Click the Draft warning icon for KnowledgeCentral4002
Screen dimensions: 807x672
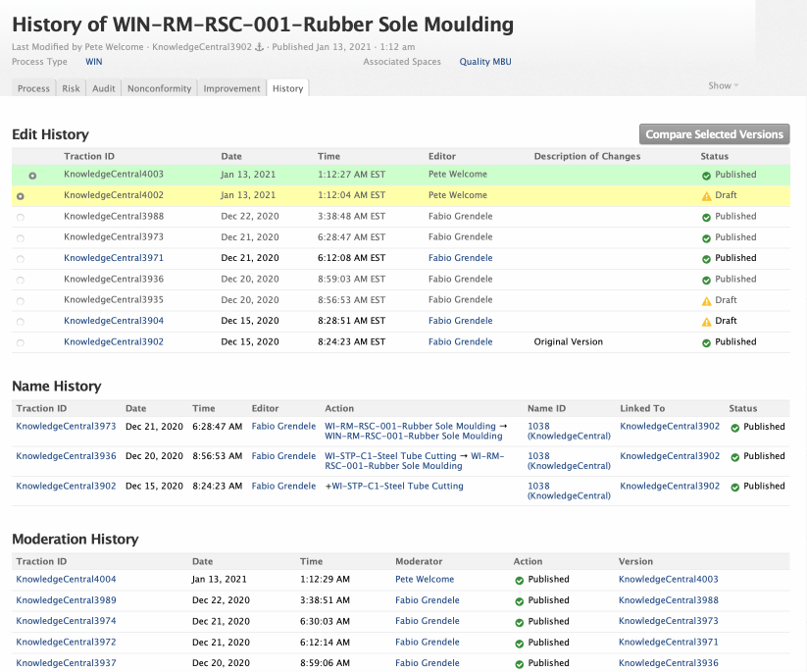(706, 196)
